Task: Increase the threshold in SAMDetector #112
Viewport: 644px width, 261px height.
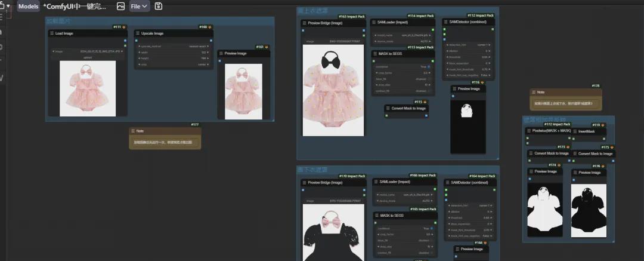Action: click(490, 57)
